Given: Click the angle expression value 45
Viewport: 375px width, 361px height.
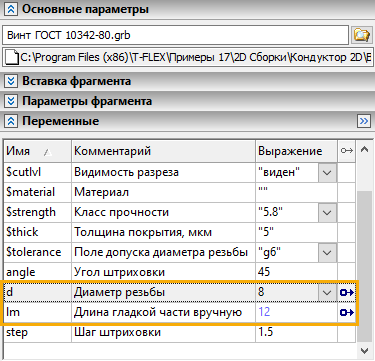Looking at the screenshot, I should coord(296,272).
